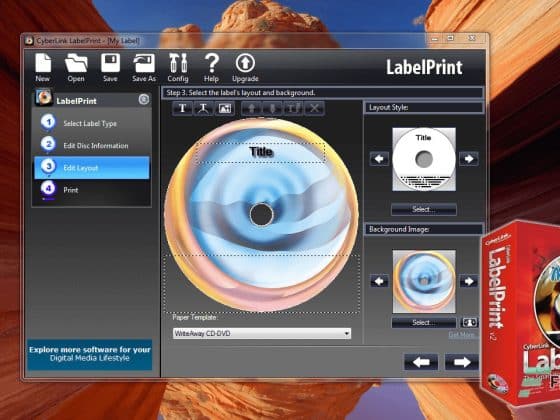Click the background image preview thumbnail
The width and height of the screenshot is (560, 420).
[x=424, y=281]
